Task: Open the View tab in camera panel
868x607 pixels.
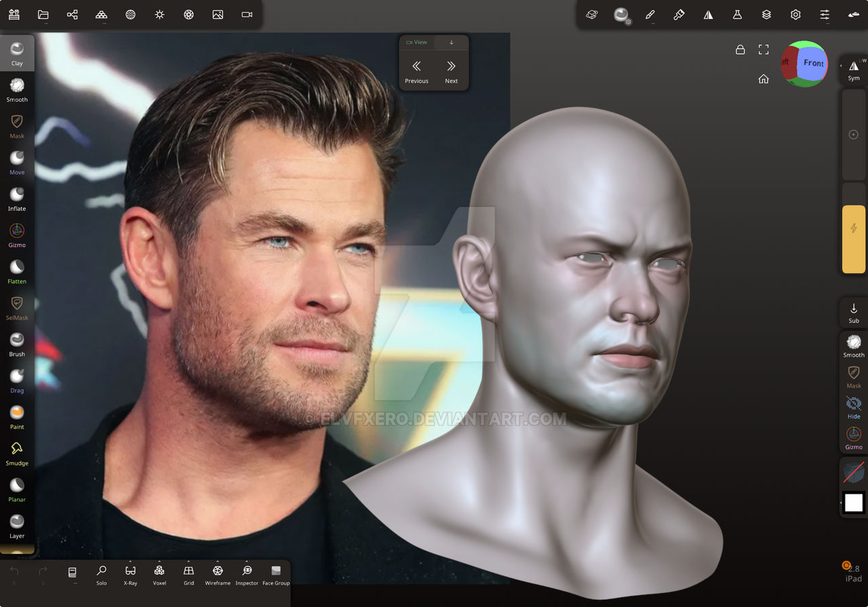Action: click(416, 42)
